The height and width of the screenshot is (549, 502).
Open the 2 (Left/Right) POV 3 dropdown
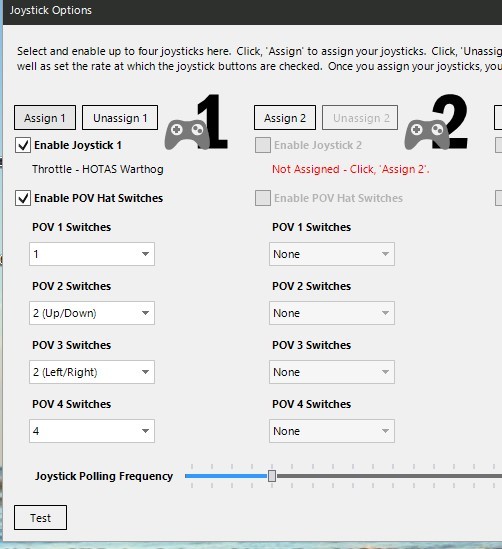92,372
